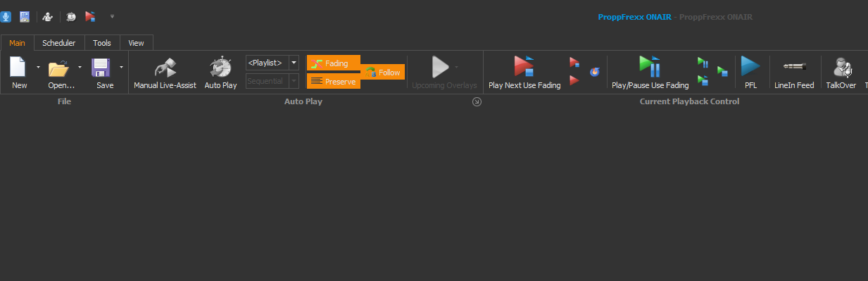Click the blue-orange circular refresh icon
The height and width of the screenshot is (281, 868).
coord(595,71)
